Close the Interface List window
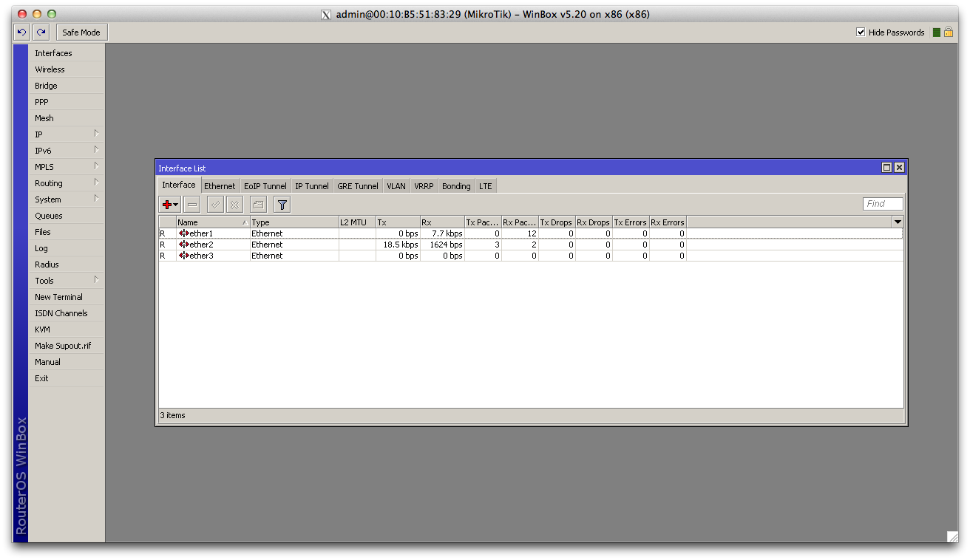 tap(899, 168)
